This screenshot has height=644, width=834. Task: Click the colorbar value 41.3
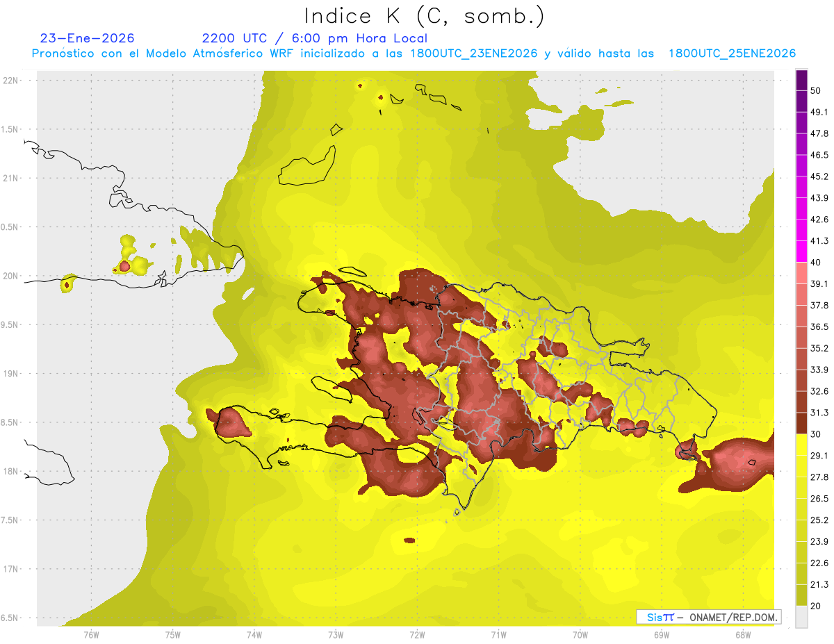click(819, 241)
